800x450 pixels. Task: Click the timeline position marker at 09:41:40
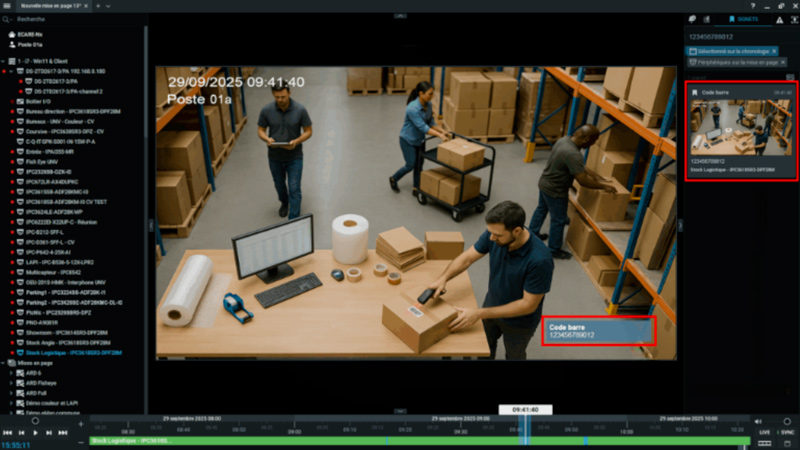point(525,409)
